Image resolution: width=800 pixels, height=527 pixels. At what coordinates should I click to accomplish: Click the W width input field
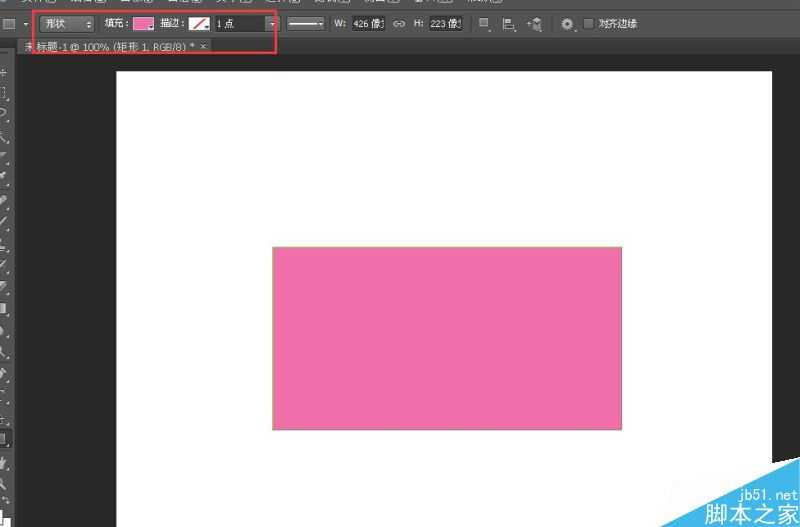click(368, 23)
